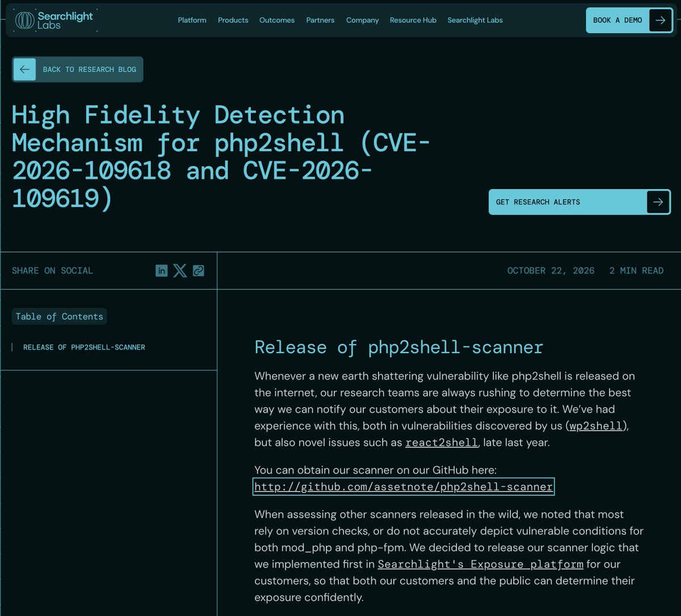Open the wp2shell link
Viewport: 681px width, 616px height.
click(x=596, y=426)
